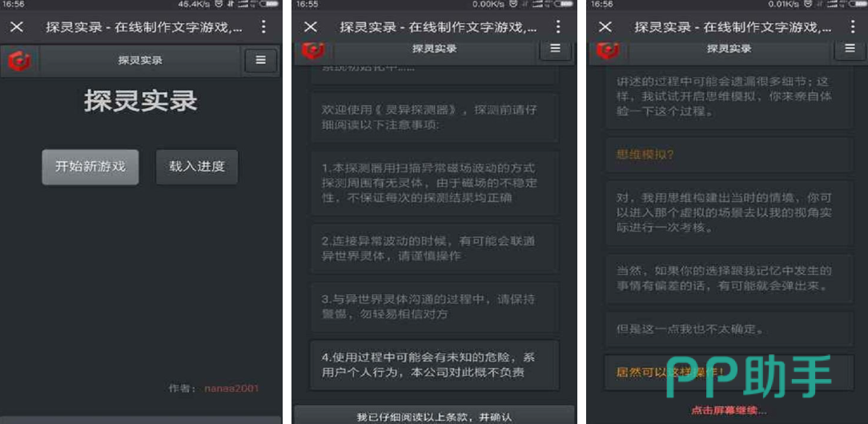Image resolution: width=868 pixels, height=424 pixels.
Task: Confirm with 我已仔细阅读以上条款,并确认
Action: click(434, 416)
